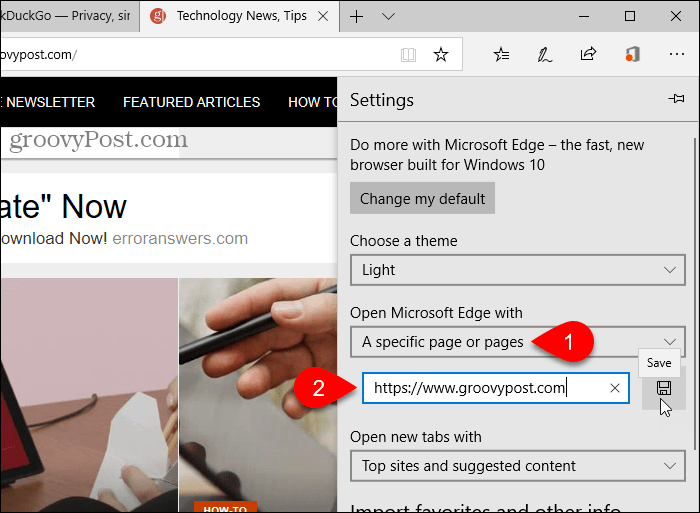700x513 pixels.
Task: Click the 'Open Microsoft Edge with' label
Action: pos(436,313)
